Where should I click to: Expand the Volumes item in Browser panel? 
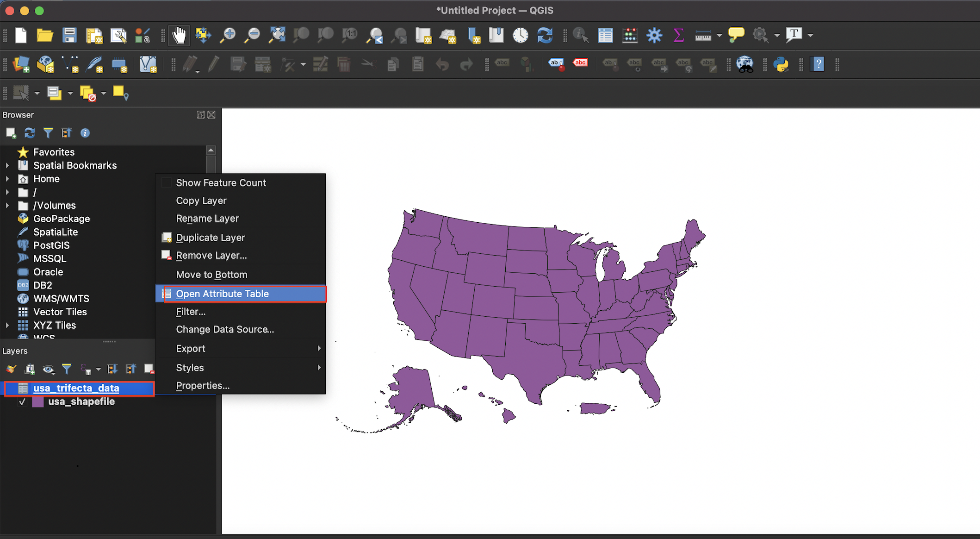click(x=7, y=205)
